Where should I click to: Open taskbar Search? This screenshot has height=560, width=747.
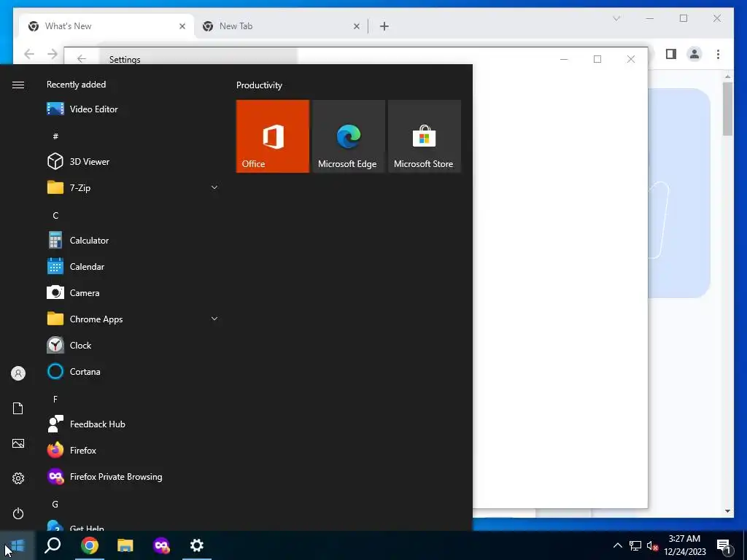coord(53,545)
